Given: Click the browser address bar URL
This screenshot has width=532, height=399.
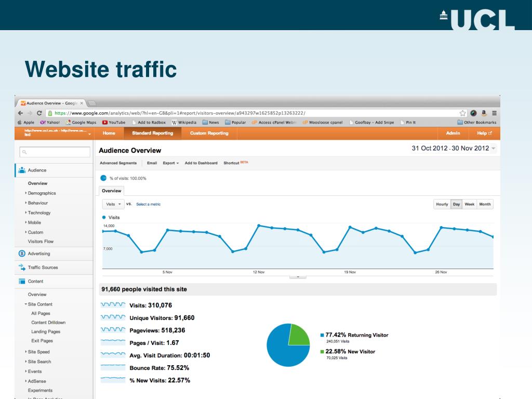Looking at the screenshot, I should pos(180,113).
